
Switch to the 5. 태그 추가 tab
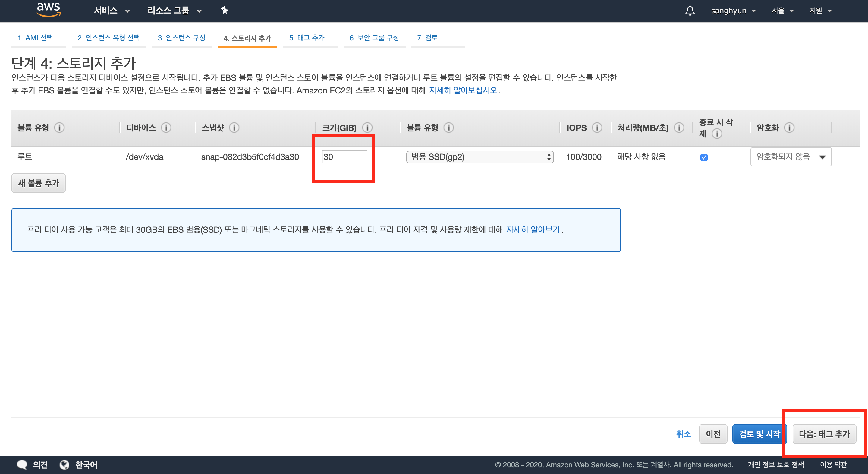pos(307,38)
